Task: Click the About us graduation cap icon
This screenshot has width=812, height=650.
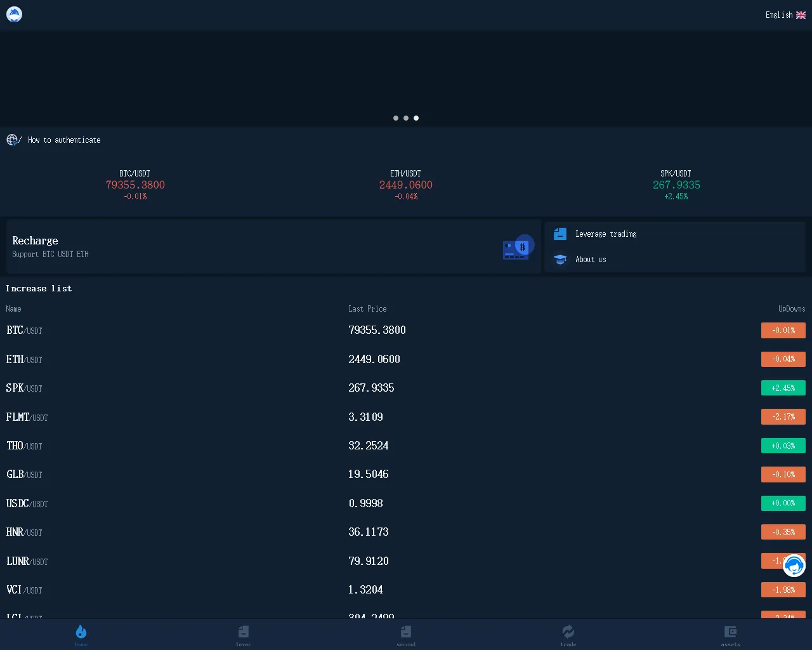Action: pos(560,259)
